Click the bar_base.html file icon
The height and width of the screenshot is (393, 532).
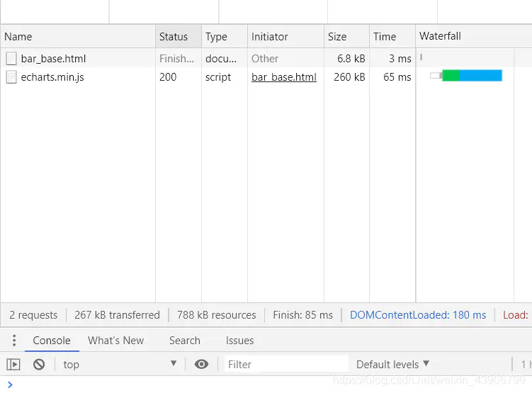(11, 59)
